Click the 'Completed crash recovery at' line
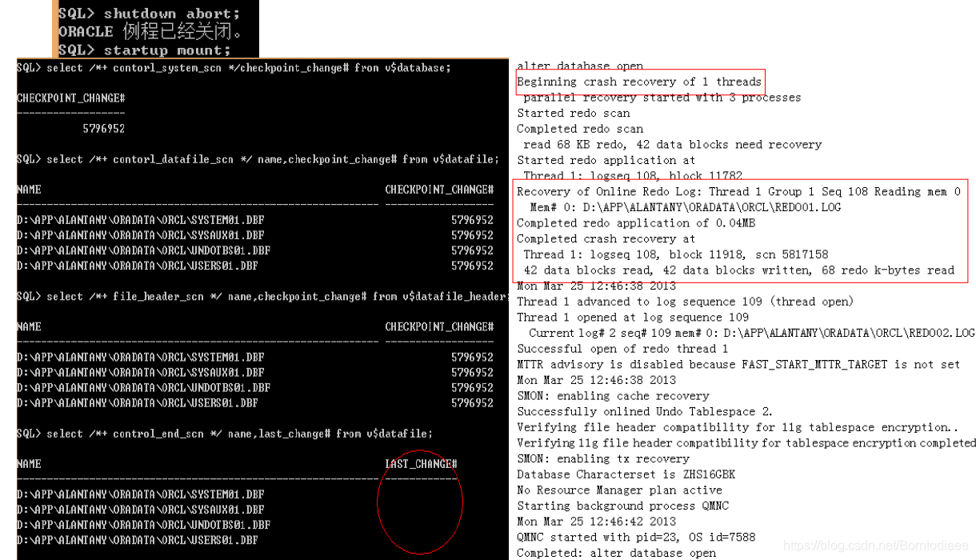Screen dimensions: 976x560 point(606,239)
